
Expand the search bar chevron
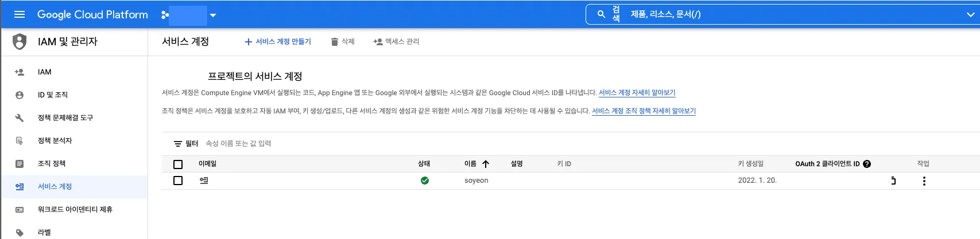(970, 15)
